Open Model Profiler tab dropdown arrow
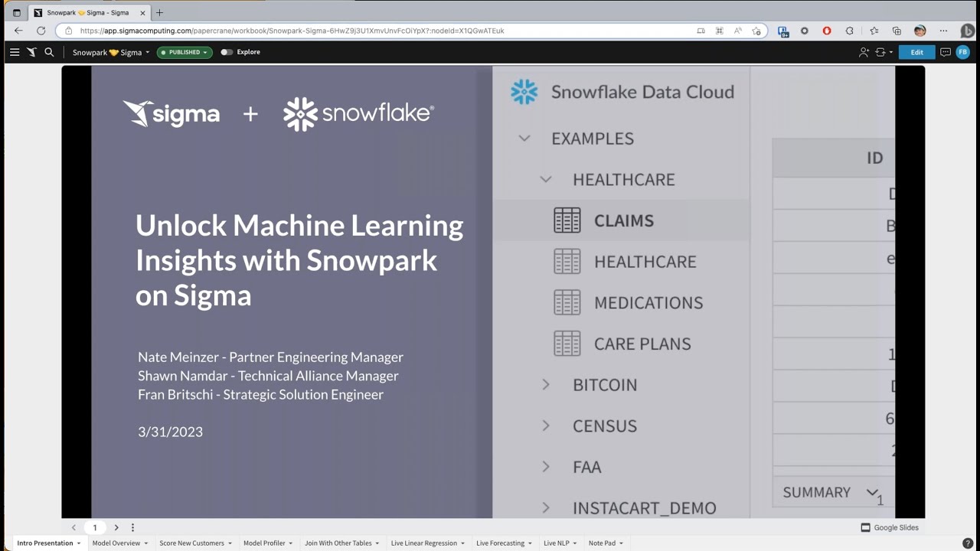 pyautogui.click(x=290, y=543)
